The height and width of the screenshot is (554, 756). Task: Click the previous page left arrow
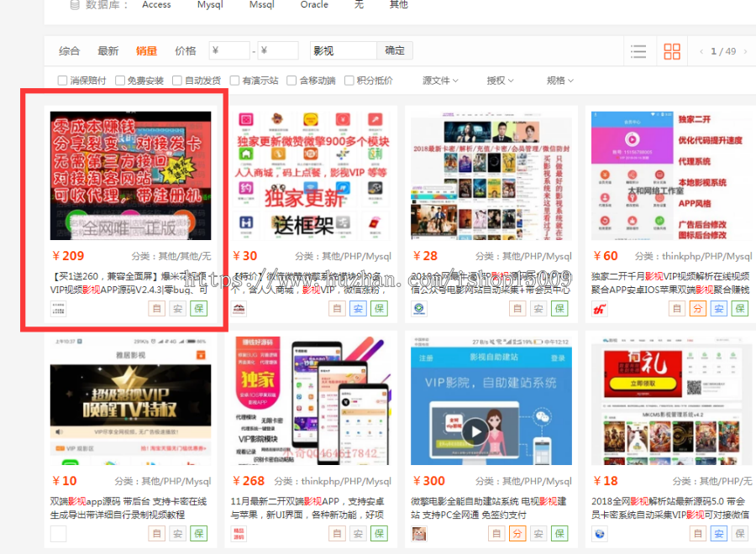[x=701, y=50]
